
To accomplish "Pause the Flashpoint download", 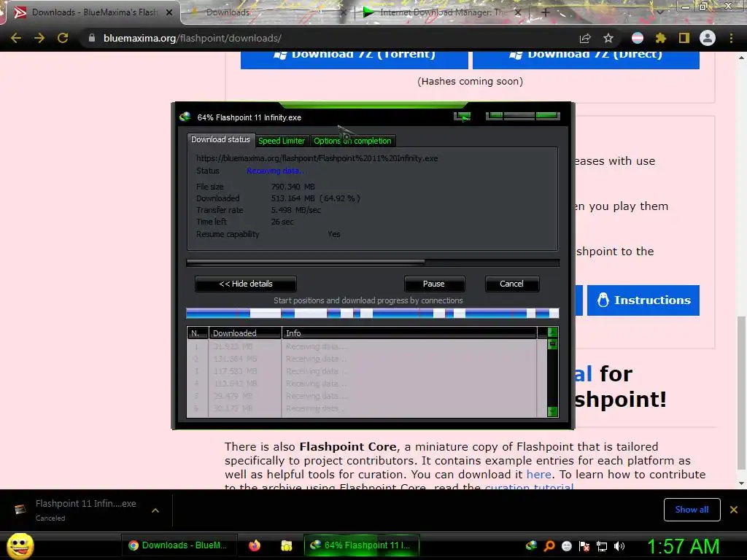I will coord(434,284).
